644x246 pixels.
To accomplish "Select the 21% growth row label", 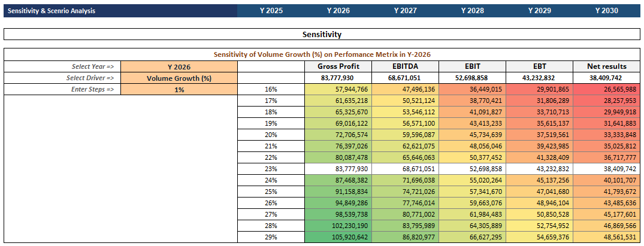I will pyautogui.click(x=271, y=146).
